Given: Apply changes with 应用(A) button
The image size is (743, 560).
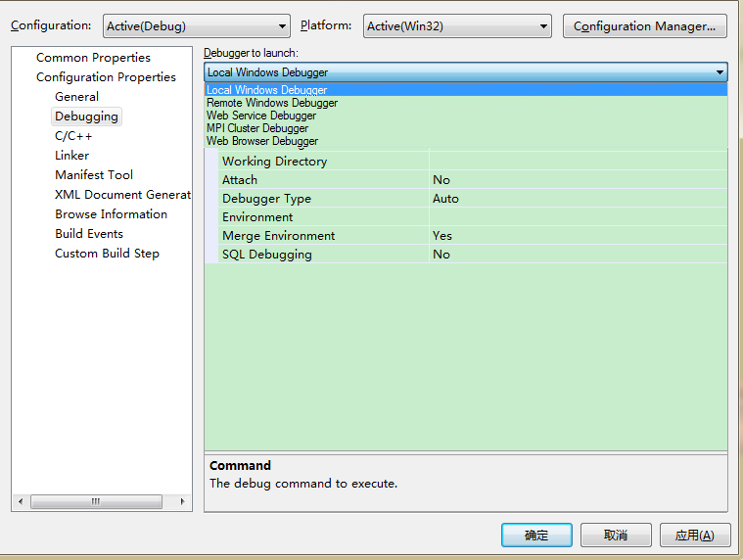Looking at the screenshot, I should [695, 535].
